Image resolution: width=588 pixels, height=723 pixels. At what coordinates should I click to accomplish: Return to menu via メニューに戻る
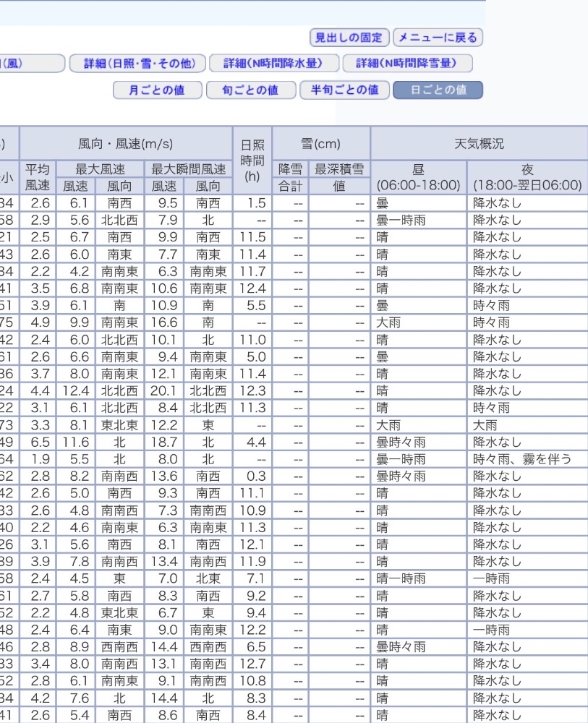coord(438,38)
